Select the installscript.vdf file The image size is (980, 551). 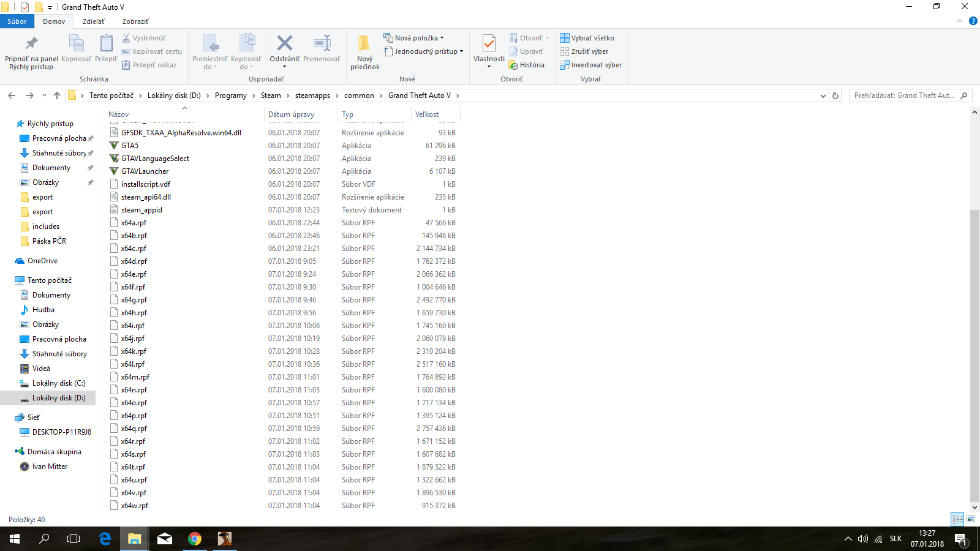(146, 184)
